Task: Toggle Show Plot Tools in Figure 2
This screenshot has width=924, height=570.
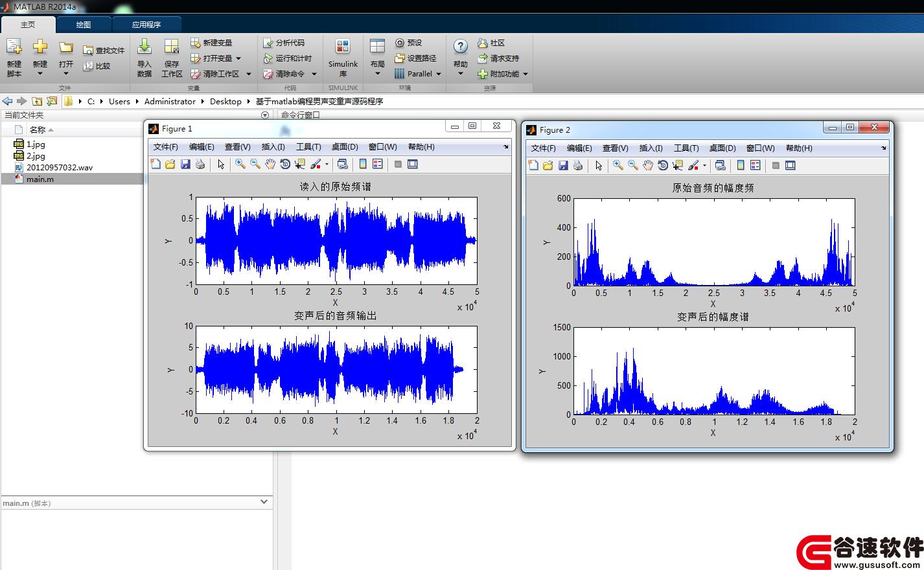Action: coord(791,165)
